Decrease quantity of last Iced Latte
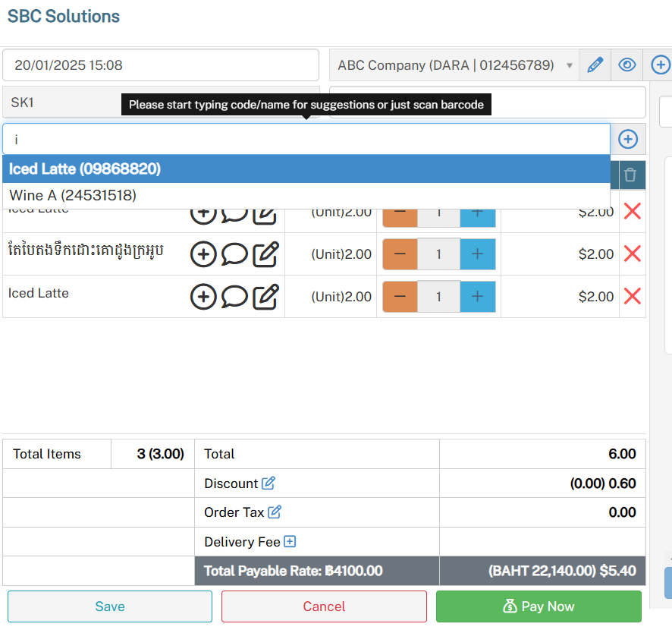Image resolution: width=672 pixels, height=630 pixels. 400,297
